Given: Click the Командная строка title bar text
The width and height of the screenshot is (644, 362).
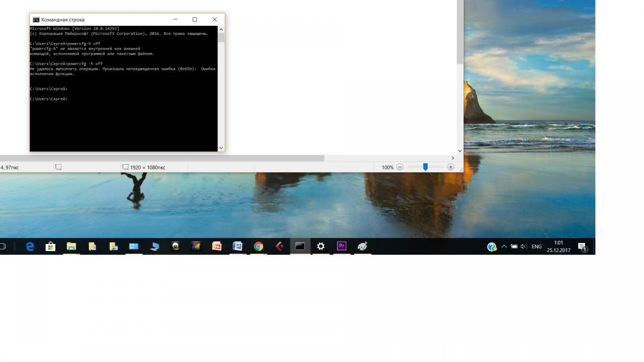Looking at the screenshot, I should click(63, 20).
